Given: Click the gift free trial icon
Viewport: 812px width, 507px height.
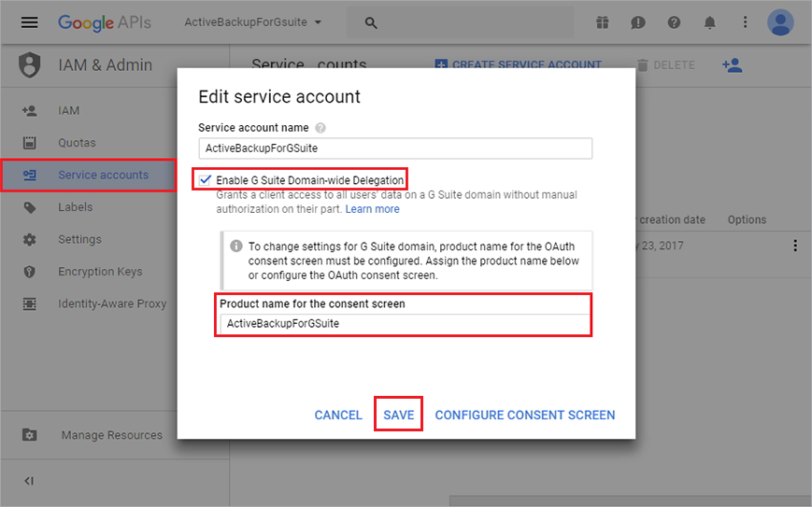Looking at the screenshot, I should 603,22.
